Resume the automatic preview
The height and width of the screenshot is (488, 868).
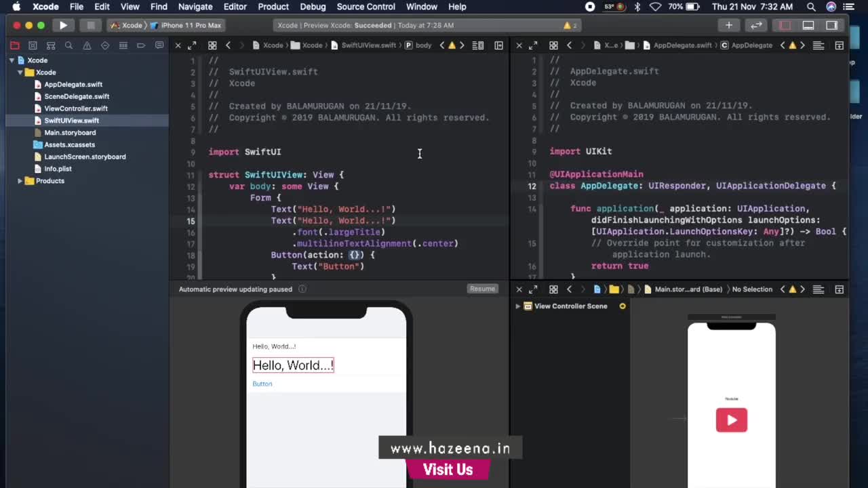pyautogui.click(x=482, y=289)
